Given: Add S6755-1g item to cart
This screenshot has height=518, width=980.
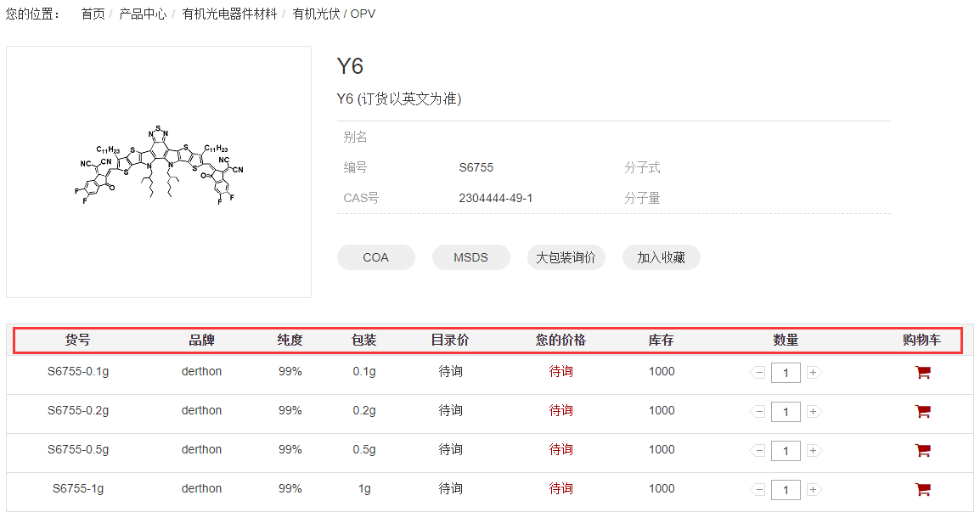Looking at the screenshot, I should pos(922,489).
